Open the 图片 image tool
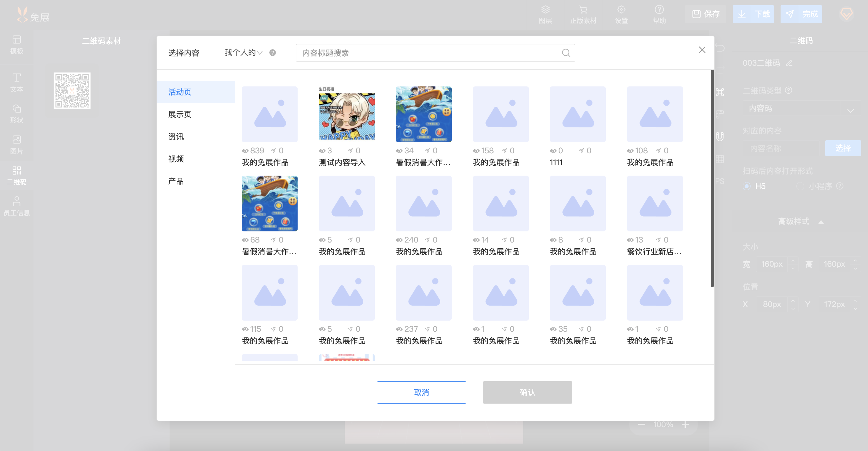Image resolution: width=868 pixels, height=451 pixels. click(x=16, y=145)
